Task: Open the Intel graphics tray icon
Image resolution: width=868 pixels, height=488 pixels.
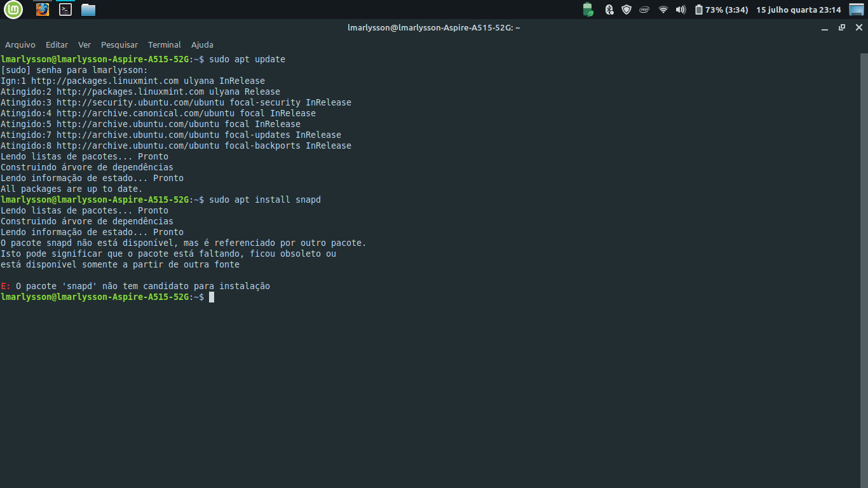Action: (644, 10)
